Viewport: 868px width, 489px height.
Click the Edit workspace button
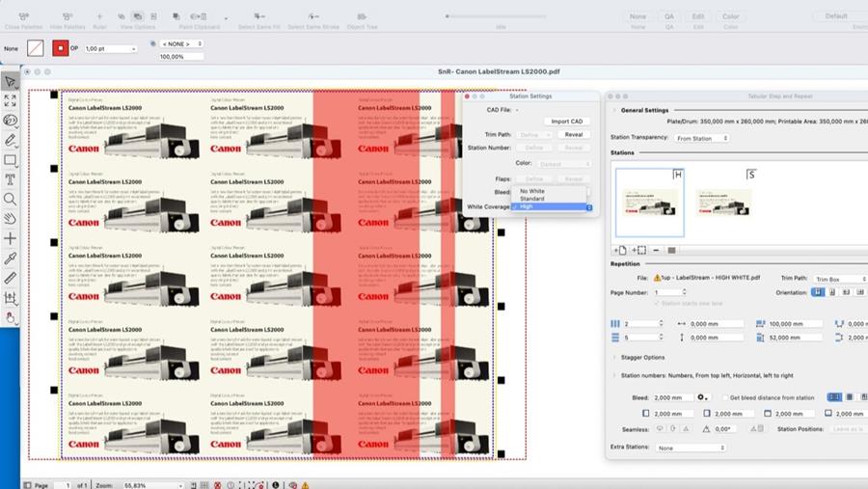click(x=698, y=17)
